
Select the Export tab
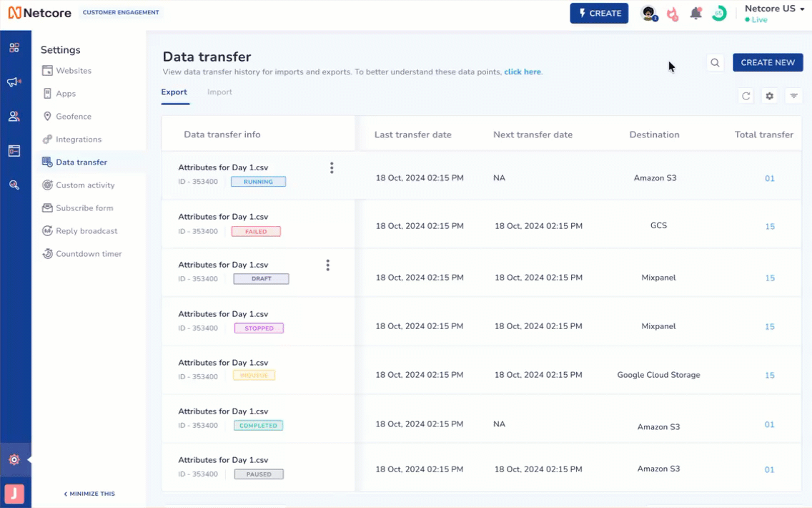pyautogui.click(x=174, y=92)
